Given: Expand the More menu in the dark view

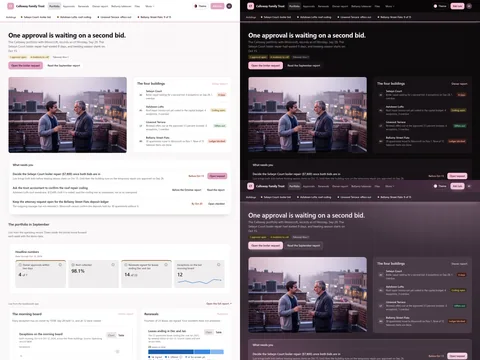Looking at the screenshot, I should pos(390,6).
